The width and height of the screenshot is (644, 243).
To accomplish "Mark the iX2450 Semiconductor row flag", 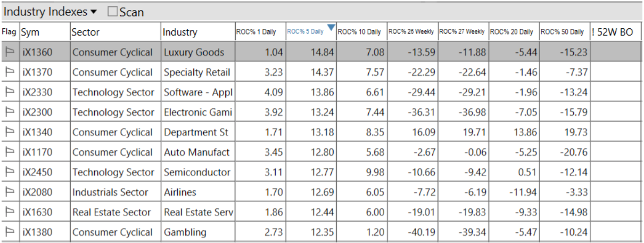I will [x=10, y=172].
